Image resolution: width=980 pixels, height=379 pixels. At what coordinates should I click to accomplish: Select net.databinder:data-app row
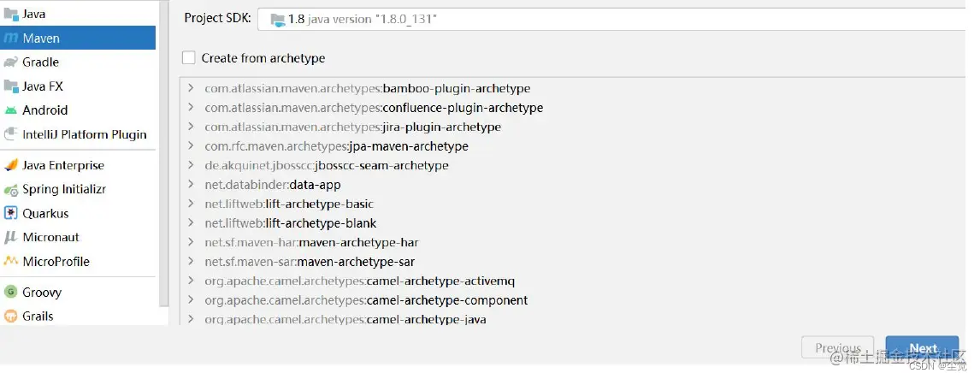[273, 185]
